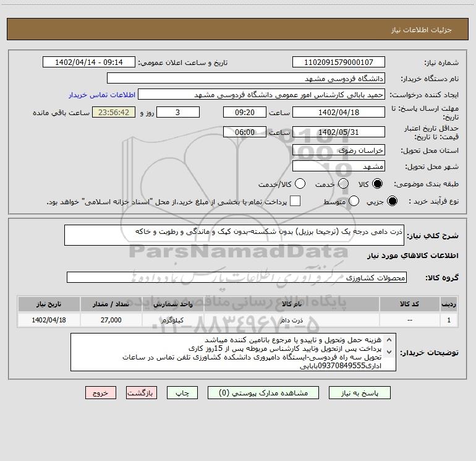
Task: Click the validity time field 06:00
Action: [245, 132]
